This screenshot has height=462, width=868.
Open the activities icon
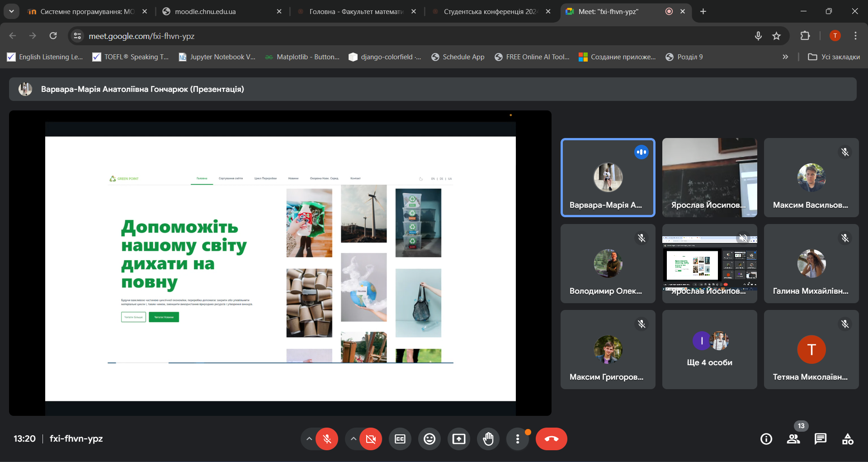coord(848,439)
